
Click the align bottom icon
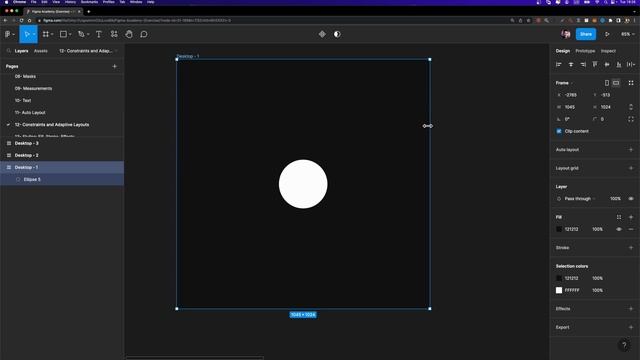(619, 64)
